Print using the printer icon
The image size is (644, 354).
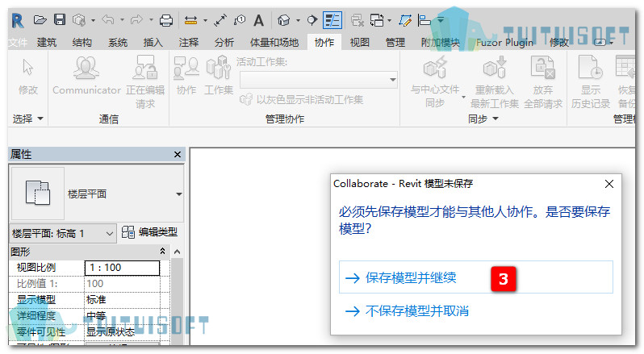click(166, 20)
